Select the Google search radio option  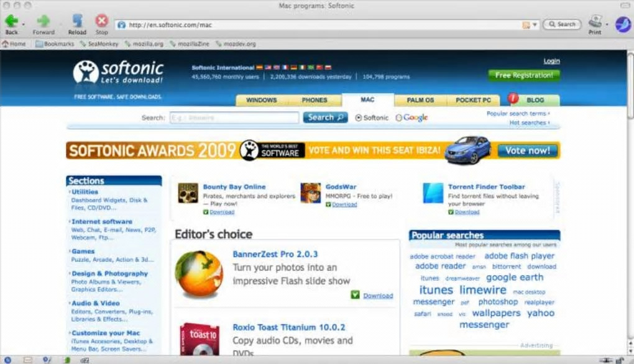pos(398,117)
